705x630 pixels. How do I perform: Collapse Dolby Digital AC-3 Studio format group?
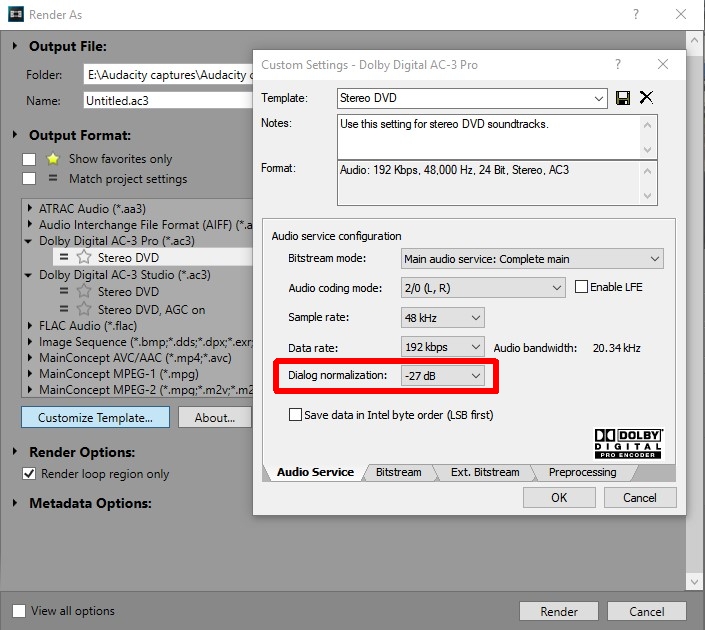click(x=28, y=275)
